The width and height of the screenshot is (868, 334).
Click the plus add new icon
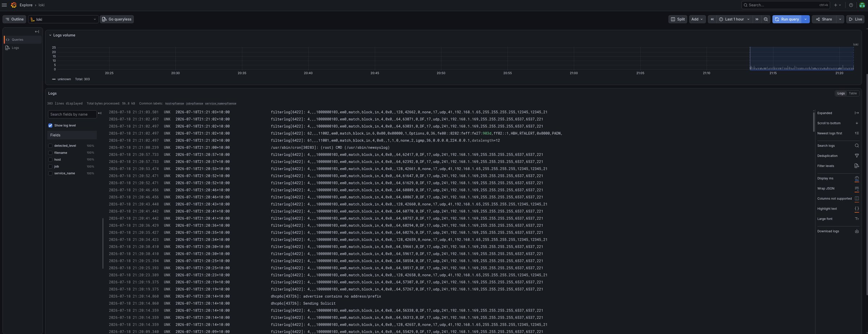835,5
